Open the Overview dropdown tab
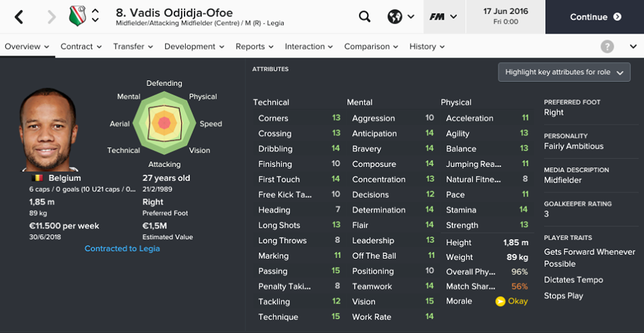Image resolution: width=644 pixels, height=333 pixels. [27, 46]
